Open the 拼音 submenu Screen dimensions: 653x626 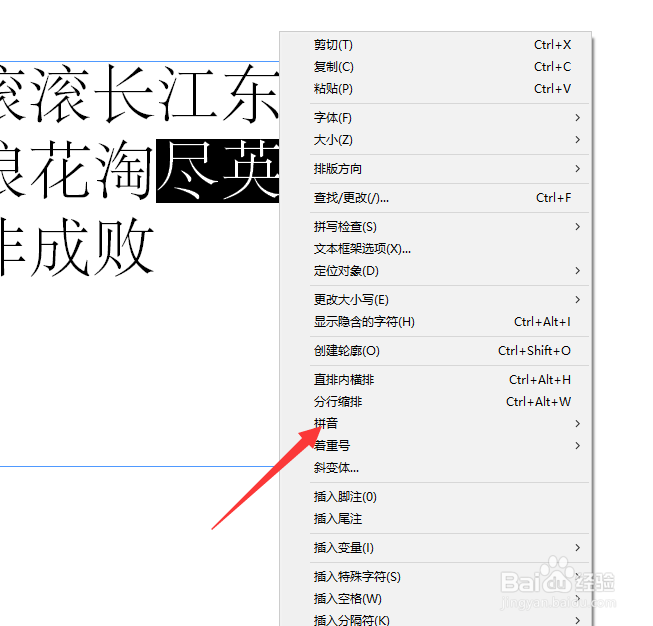click(x=436, y=424)
